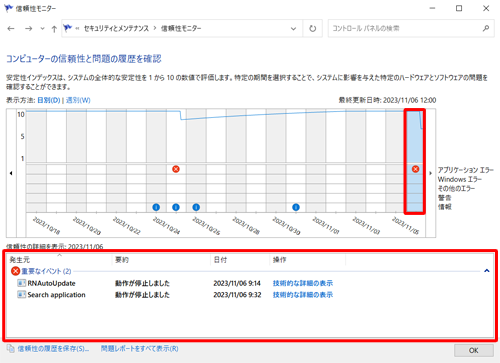Maximize the 信頼性モニター window
Viewport: 500px width, 363px height.
(x=459, y=8)
